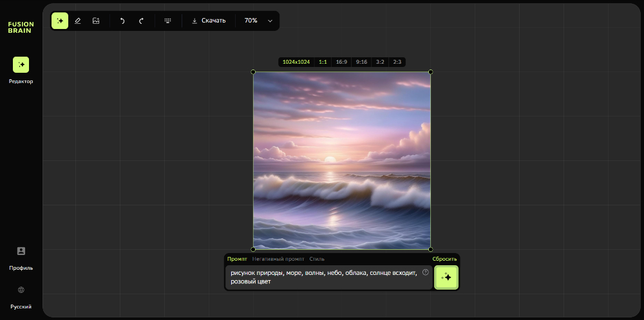
Task: Open Профиль in the sidebar
Action: (21, 257)
